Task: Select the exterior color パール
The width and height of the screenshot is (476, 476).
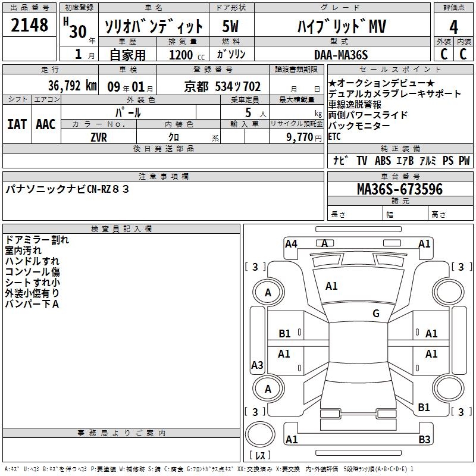Action: click(x=128, y=112)
